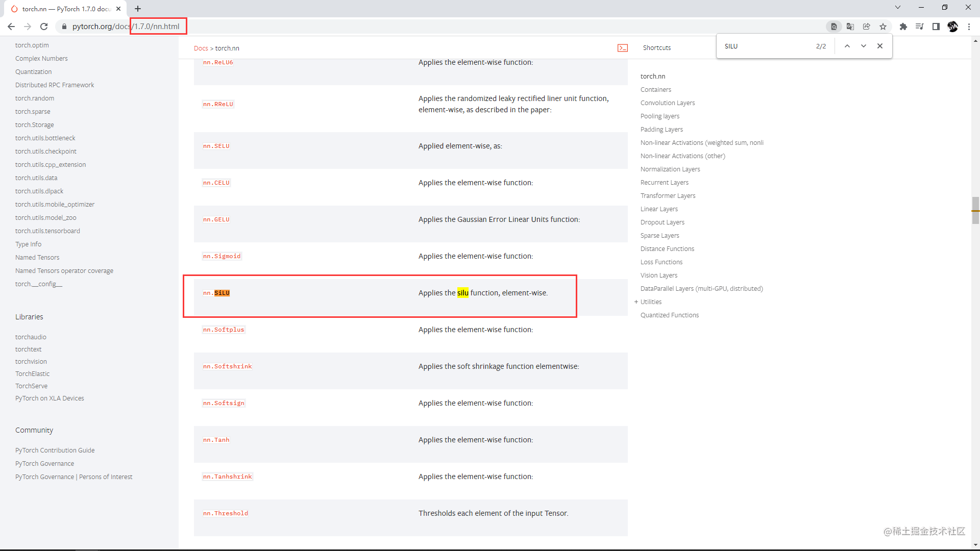Go to previous find result
The height and width of the screenshot is (551, 980).
click(x=847, y=46)
